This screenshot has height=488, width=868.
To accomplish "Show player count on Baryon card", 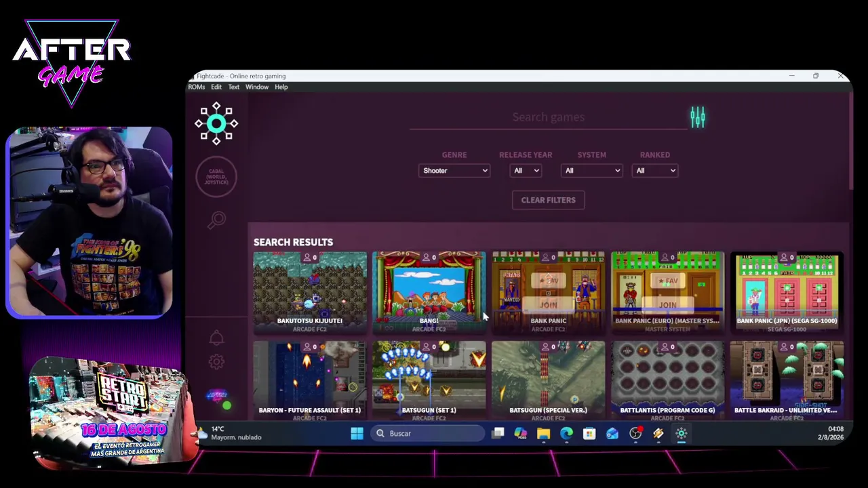I will [310, 347].
